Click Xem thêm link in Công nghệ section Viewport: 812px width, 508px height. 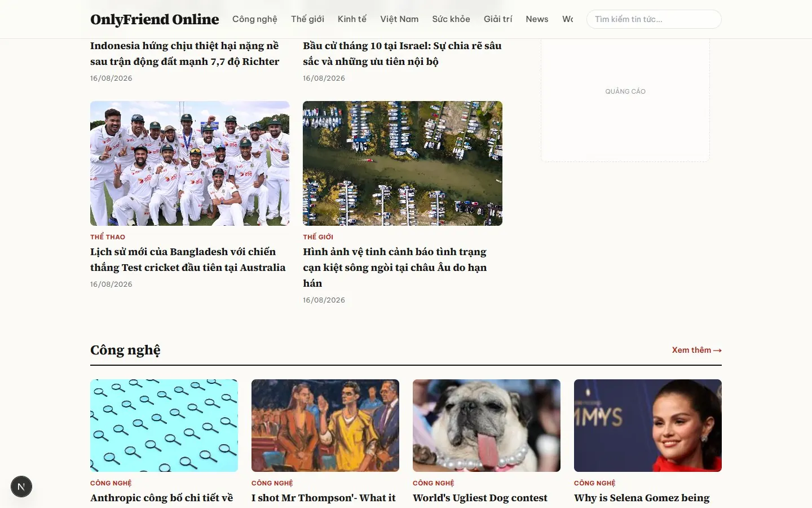point(696,350)
